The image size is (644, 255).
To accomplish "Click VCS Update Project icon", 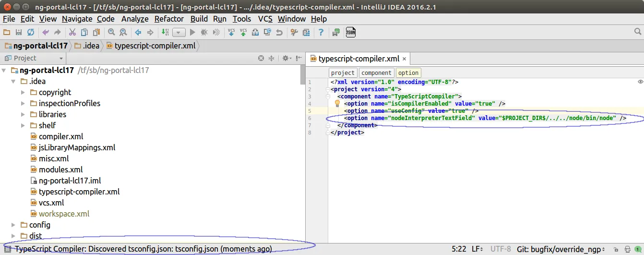I will 231,32.
